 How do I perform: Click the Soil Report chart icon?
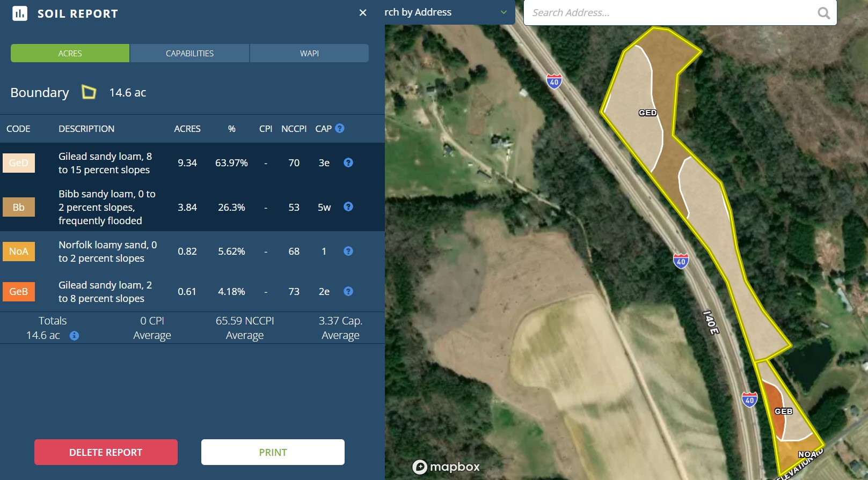[x=20, y=13]
